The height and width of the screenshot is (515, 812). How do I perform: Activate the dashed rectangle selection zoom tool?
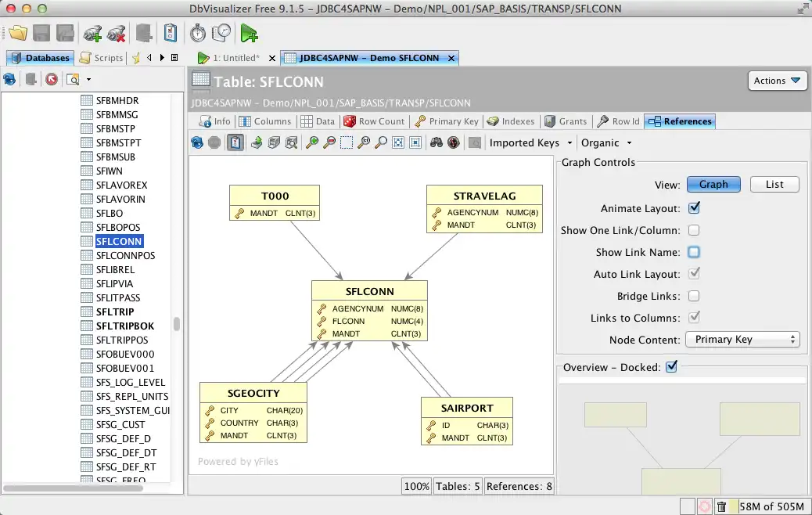[347, 142]
